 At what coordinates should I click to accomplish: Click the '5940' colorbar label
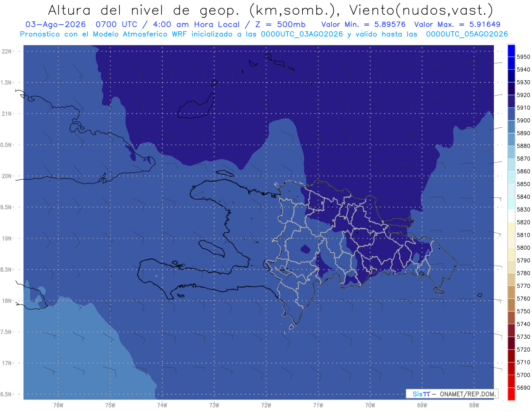523,70
